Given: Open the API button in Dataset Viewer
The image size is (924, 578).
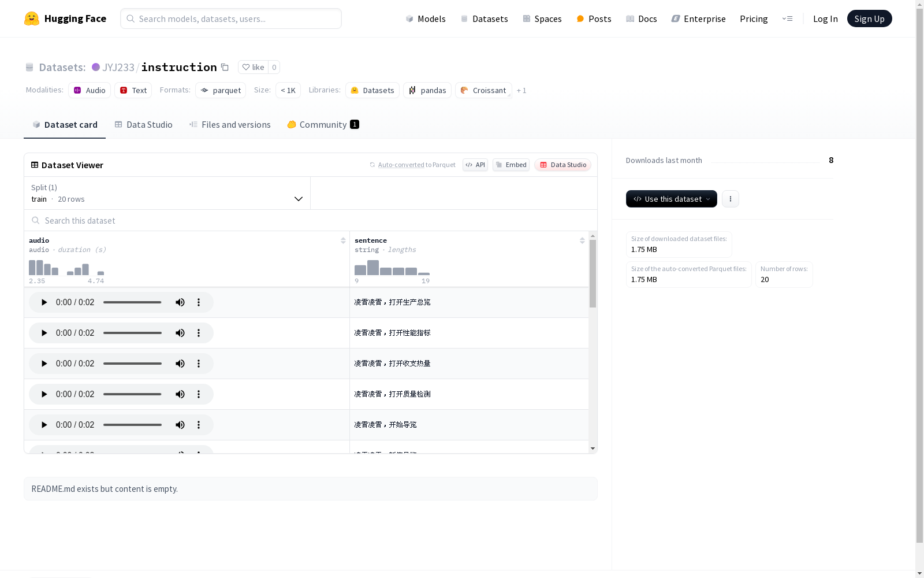Looking at the screenshot, I should 475,165.
